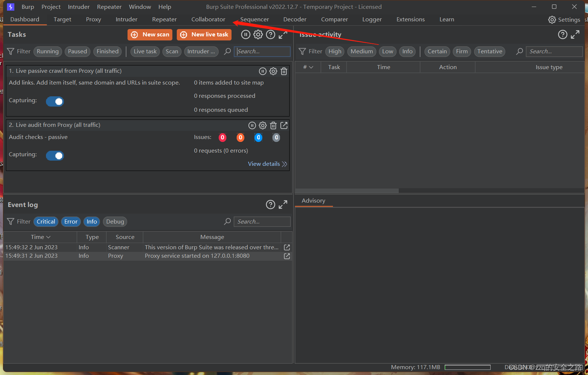Viewport: 588px width, 375px height.
Task: Open Live audit task in new window
Action: point(284,125)
